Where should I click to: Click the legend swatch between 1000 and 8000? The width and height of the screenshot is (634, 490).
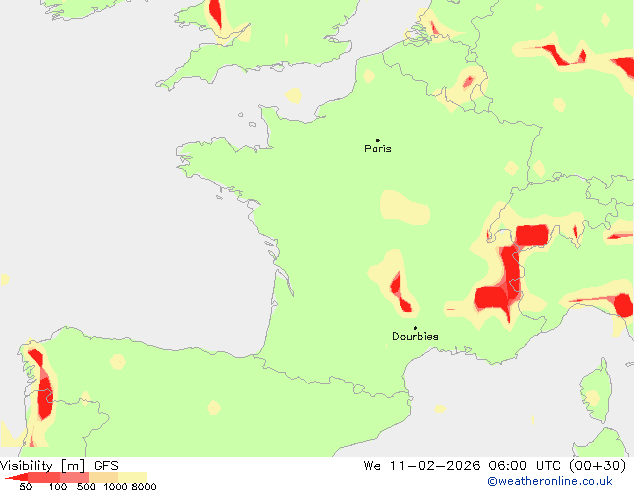click(x=132, y=477)
